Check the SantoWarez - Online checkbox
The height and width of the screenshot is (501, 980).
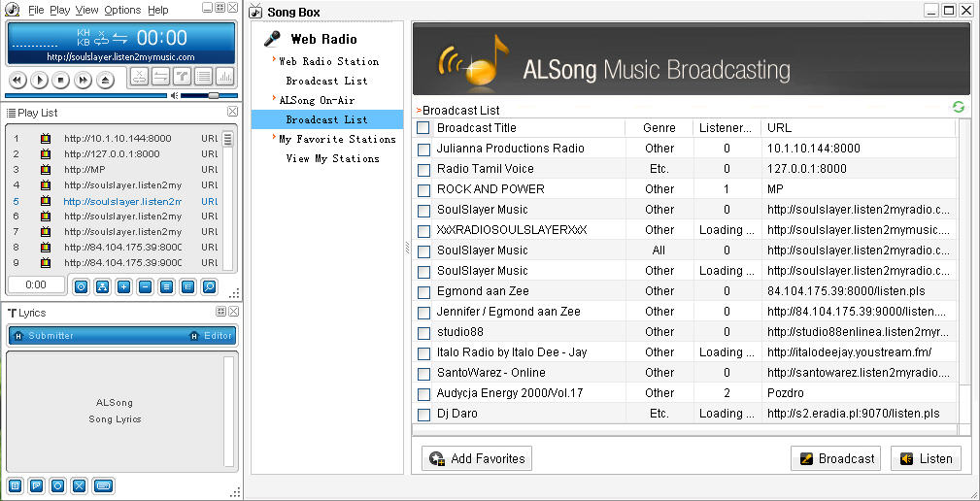coord(423,374)
